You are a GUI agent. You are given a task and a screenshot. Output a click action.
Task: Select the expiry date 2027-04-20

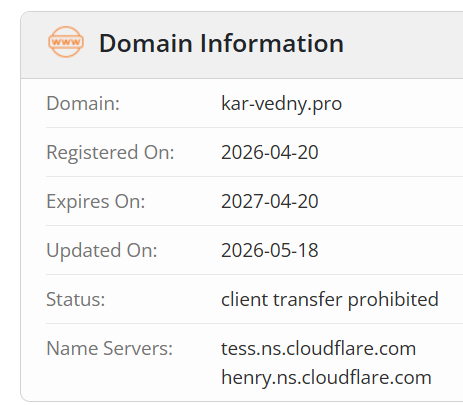[x=270, y=201]
